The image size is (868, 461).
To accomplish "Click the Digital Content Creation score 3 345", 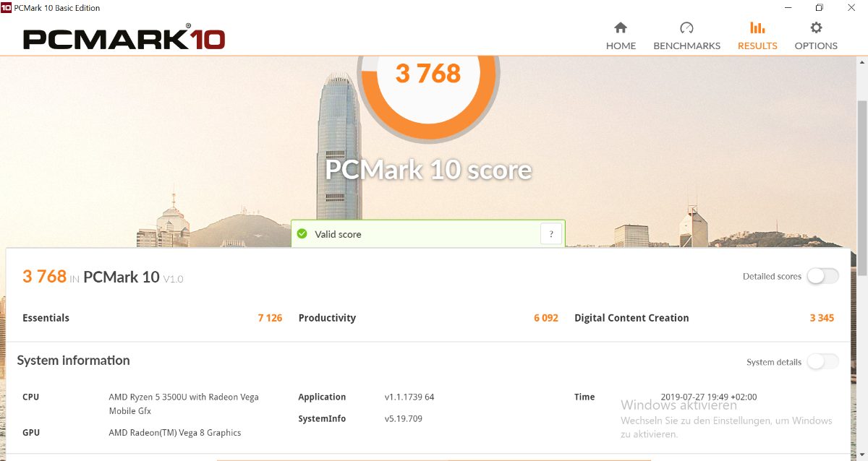I will coord(822,318).
